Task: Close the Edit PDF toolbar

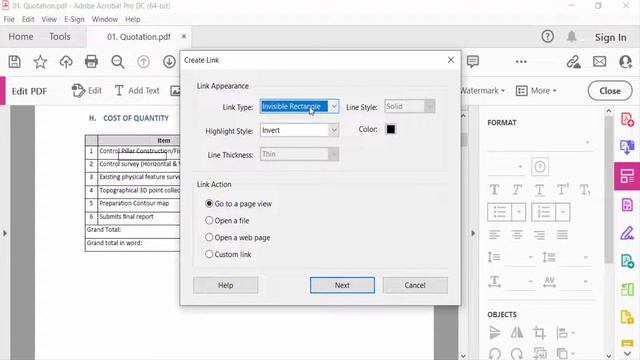Action: [610, 91]
